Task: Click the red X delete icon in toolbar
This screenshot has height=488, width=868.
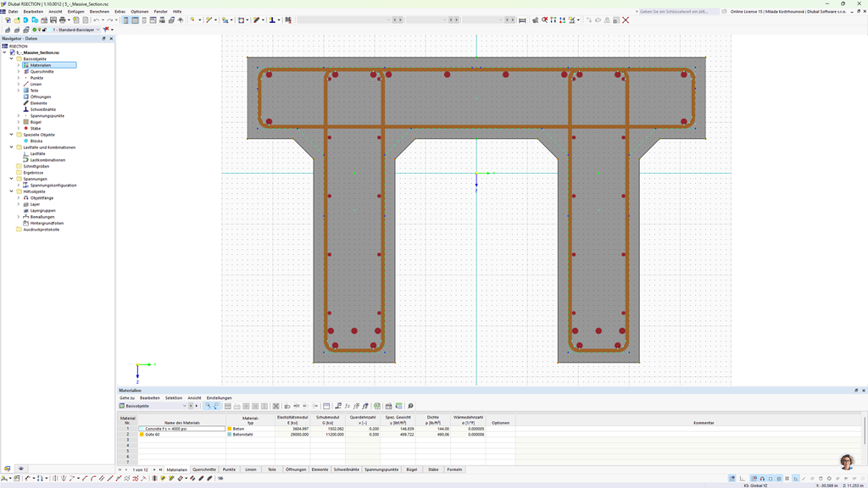Action: point(626,20)
